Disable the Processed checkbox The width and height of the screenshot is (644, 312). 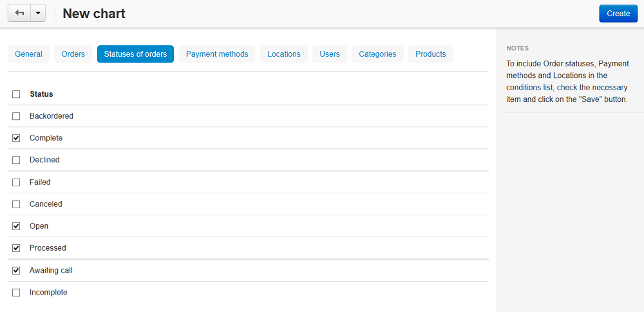[16, 248]
